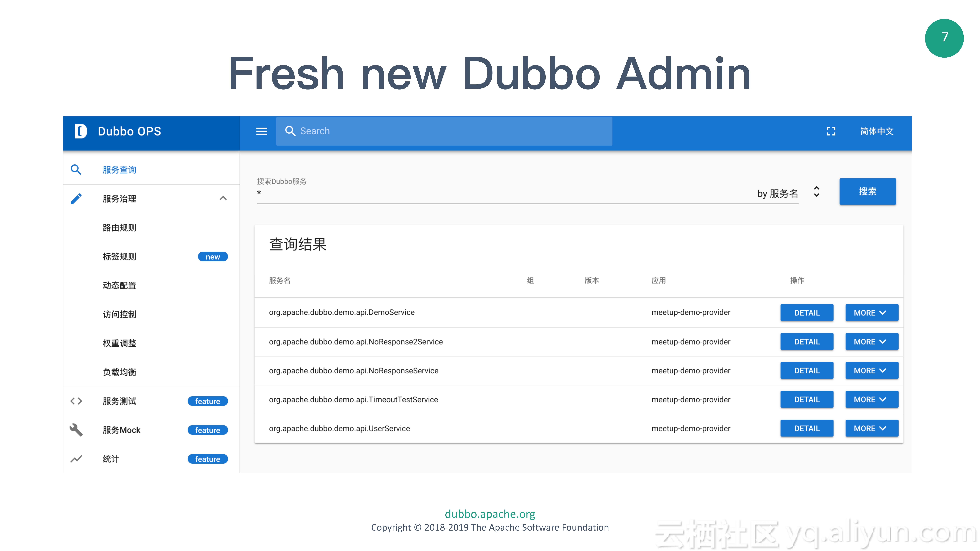This screenshot has width=980, height=551.
Task: Click the pencil icon for 服务治理
Action: click(x=76, y=198)
